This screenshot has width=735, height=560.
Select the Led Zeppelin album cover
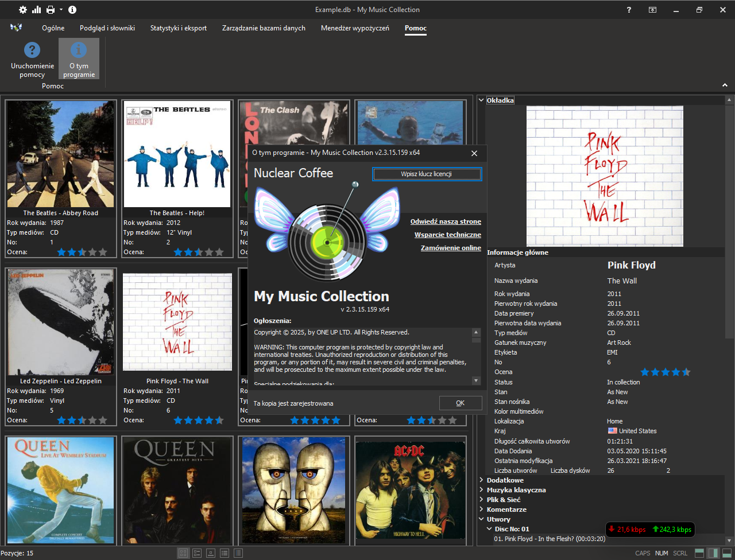[61, 322]
